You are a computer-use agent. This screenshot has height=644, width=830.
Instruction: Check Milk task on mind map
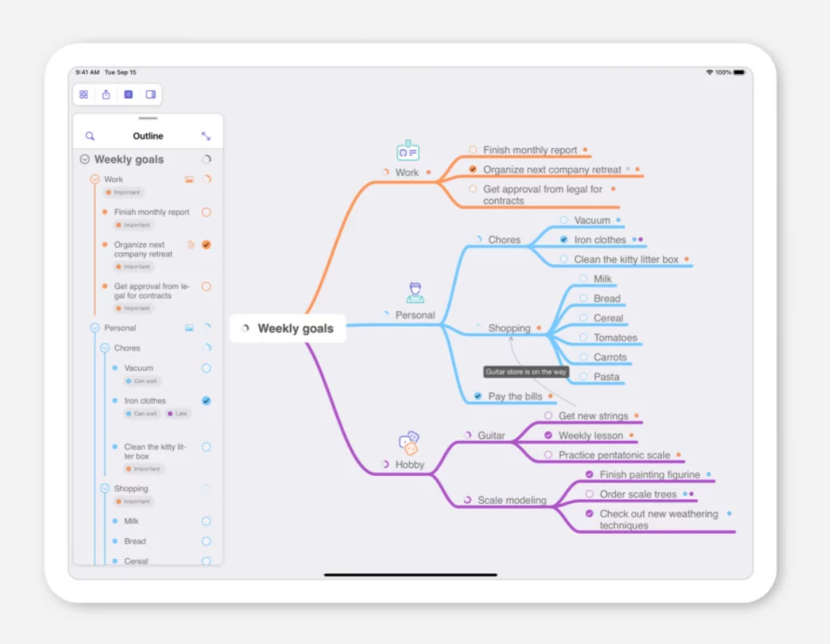583,279
